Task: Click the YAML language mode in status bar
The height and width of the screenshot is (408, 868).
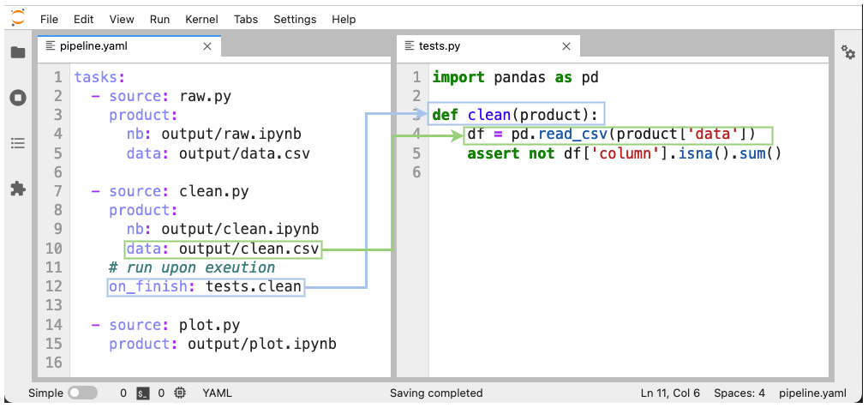Action: (x=217, y=393)
